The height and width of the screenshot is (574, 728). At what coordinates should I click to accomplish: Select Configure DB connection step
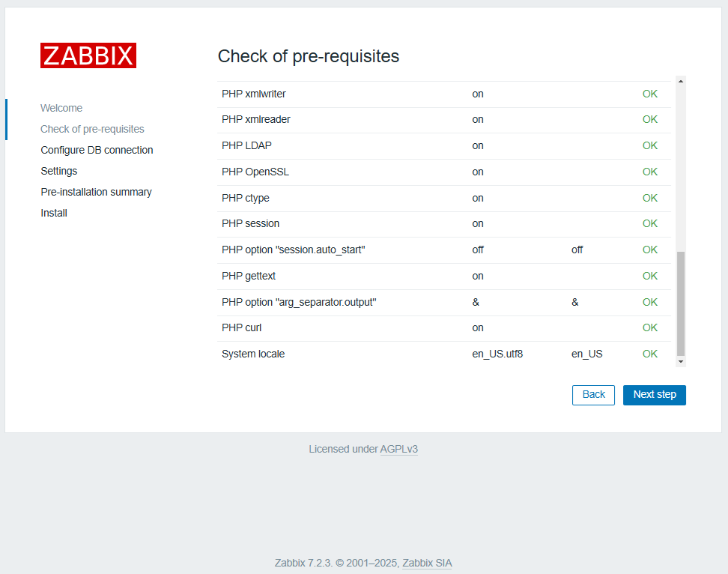tap(97, 150)
